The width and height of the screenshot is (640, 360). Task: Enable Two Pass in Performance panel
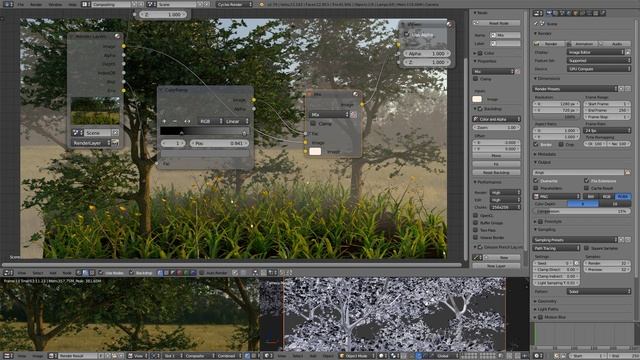[x=476, y=230]
